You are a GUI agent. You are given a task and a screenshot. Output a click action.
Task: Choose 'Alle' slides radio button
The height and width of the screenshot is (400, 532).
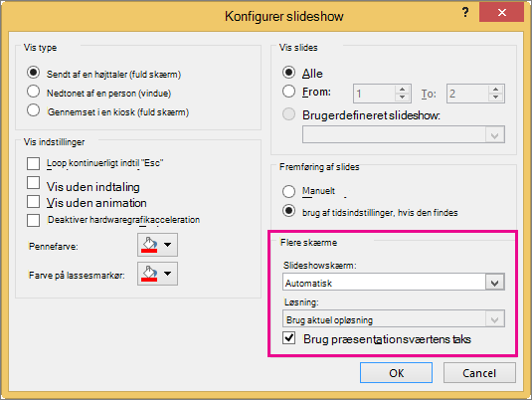click(x=288, y=73)
